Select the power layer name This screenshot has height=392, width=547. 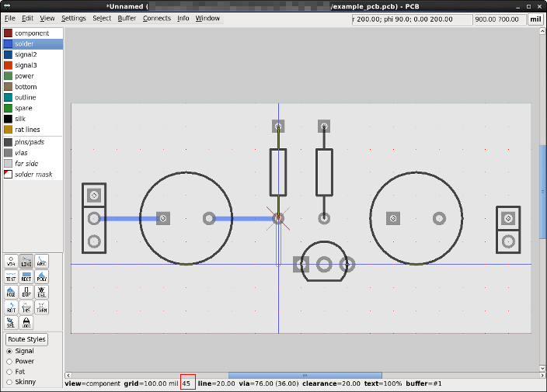coord(24,76)
